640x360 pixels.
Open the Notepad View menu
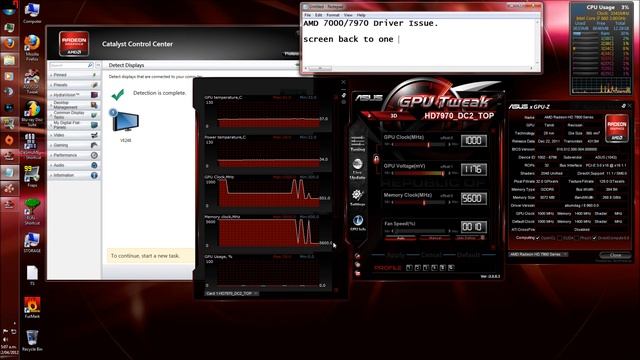(348, 15)
